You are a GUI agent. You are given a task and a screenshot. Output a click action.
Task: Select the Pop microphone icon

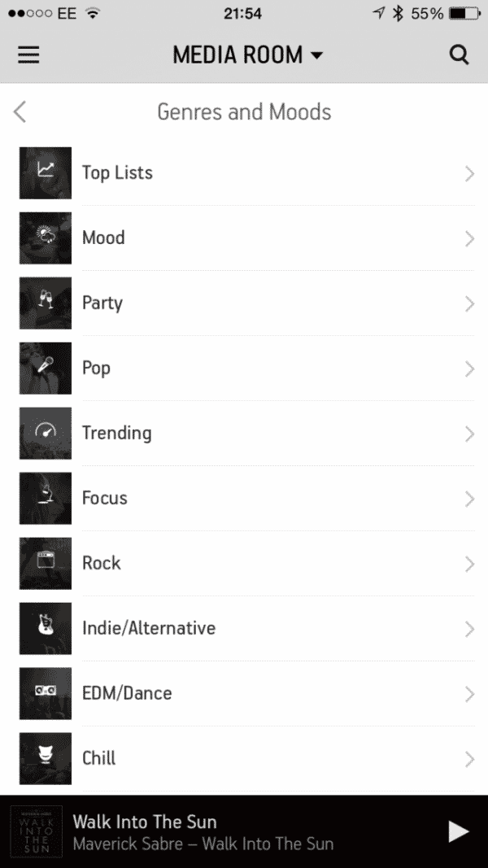click(45, 368)
